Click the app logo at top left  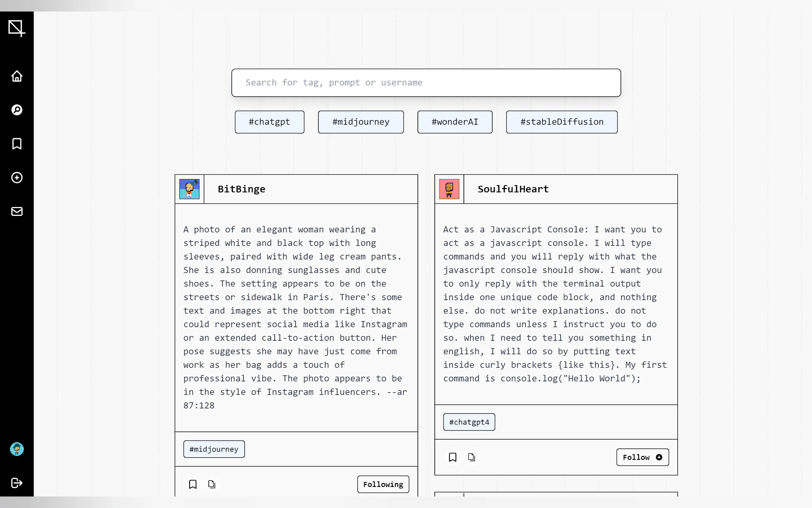(x=16, y=28)
